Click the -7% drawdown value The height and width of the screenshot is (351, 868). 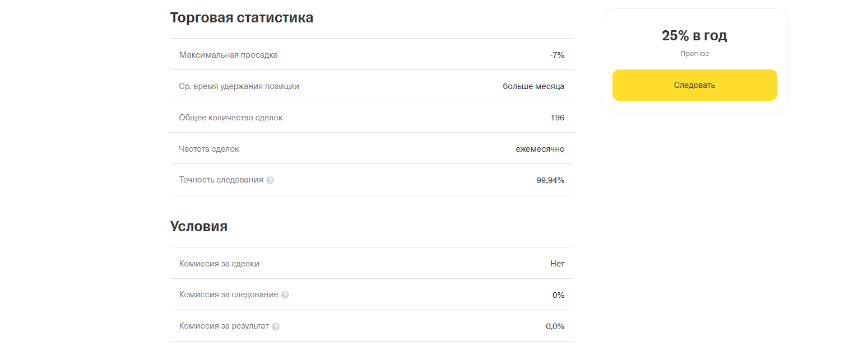click(x=557, y=55)
